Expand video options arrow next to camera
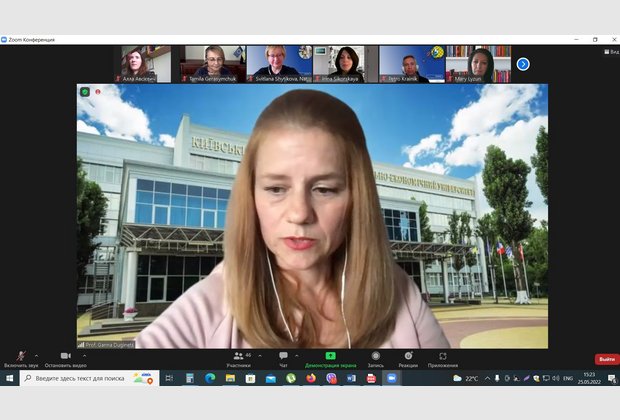The image size is (620, 420). pos(84,356)
